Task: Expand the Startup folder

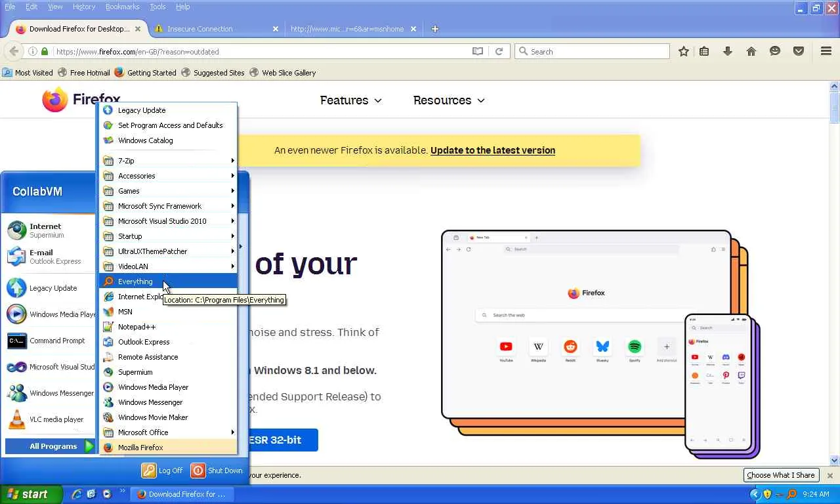Action: 168,236
